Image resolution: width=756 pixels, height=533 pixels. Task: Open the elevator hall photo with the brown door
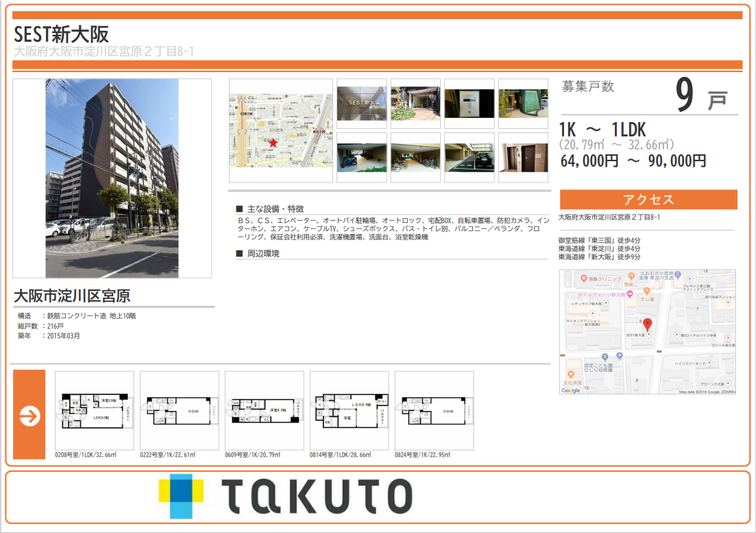(523, 158)
